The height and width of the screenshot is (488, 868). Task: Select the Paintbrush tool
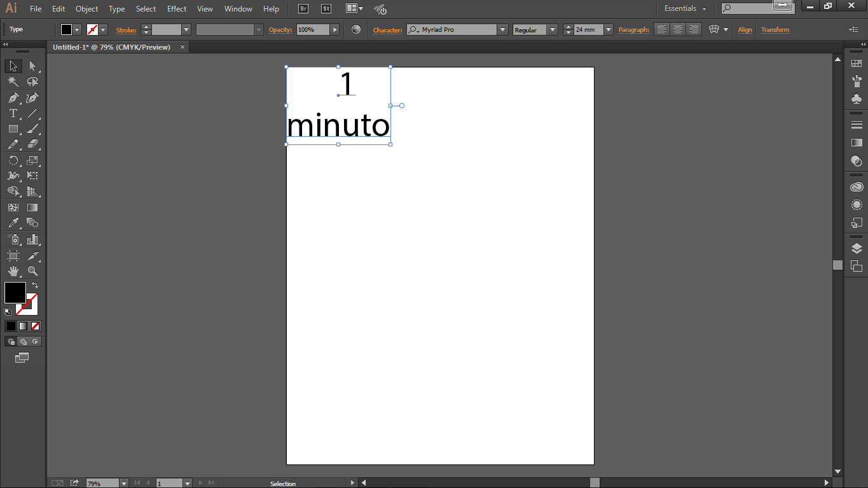(33, 129)
